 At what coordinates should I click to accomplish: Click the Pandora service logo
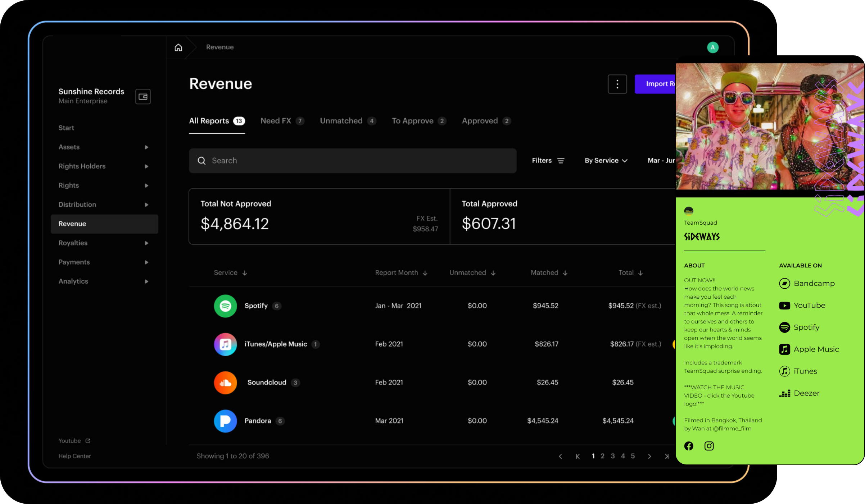(x=225, y=421)
